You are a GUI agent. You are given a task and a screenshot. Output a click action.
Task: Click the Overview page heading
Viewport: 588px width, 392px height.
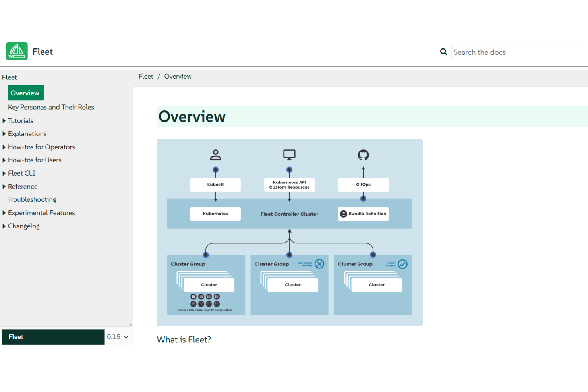[192, 117]
